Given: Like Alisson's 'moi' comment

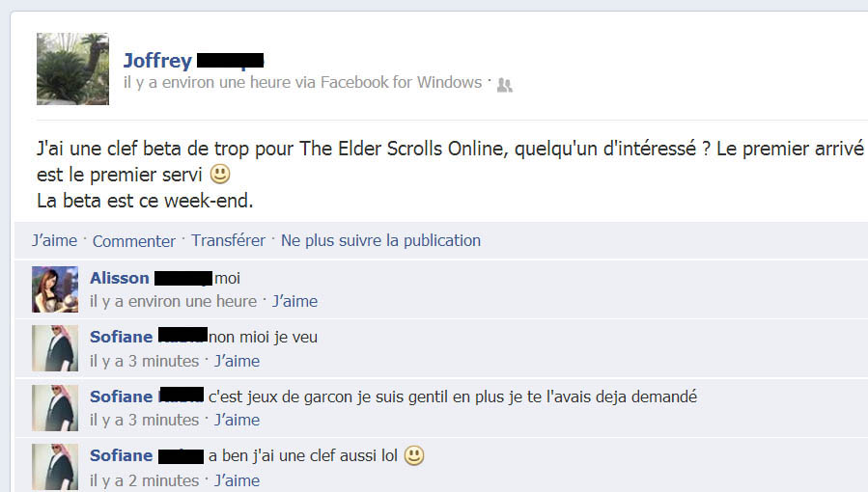Looking at the screenshot, I should click(x=294, y=301).
